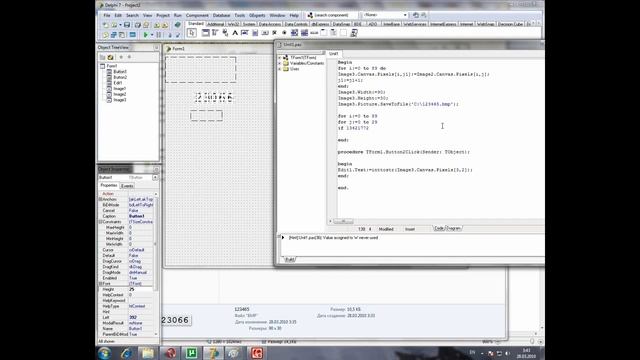Pick the Edit component in palette

click(245, 33)
